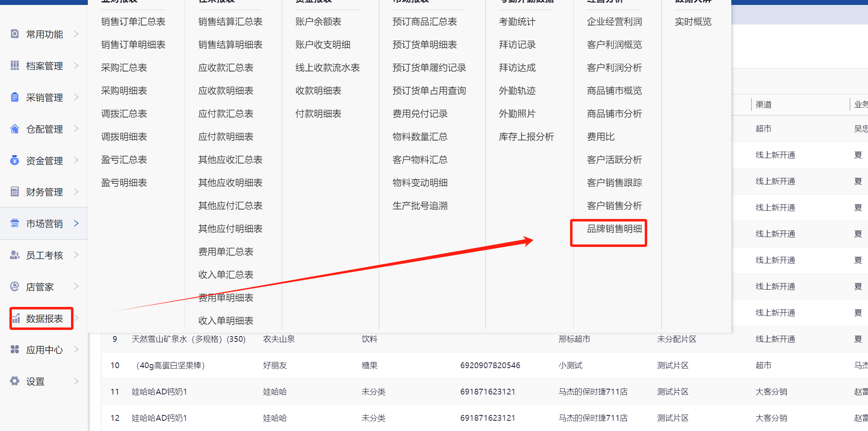Open the 销售订单汇总表 report
Image resolution: width=868 pixels, height=431 pixels.
pyautogui.click(x=133, y=22)
